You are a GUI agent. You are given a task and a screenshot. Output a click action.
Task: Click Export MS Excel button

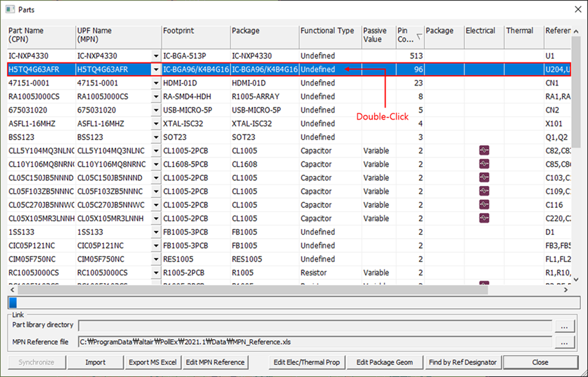(x=152, y=362)
